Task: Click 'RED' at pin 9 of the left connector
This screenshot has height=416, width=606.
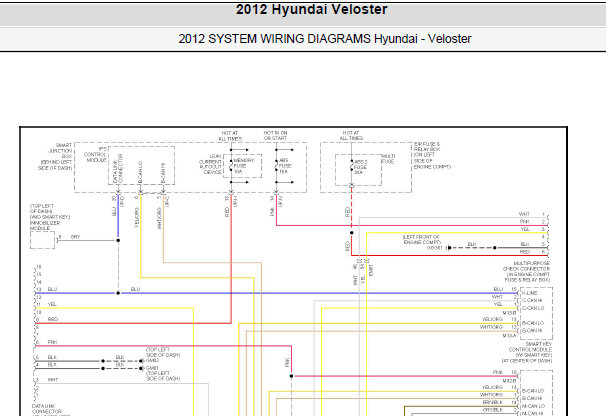Action: [x=53, y=319]
